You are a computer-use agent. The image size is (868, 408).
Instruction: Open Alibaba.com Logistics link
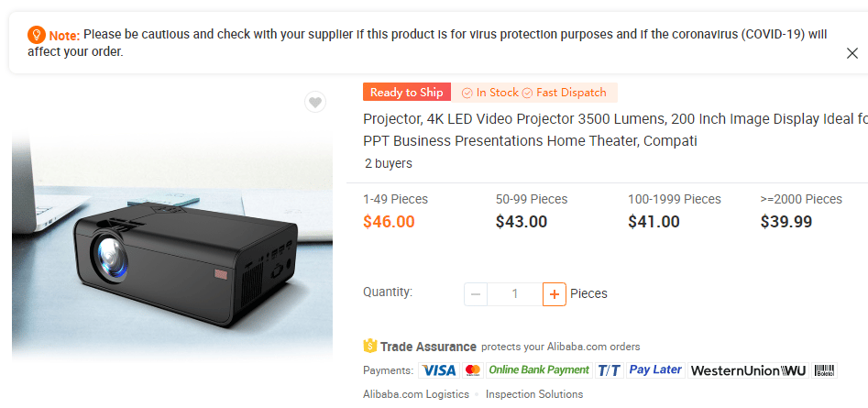pyautogui.click(x=416, y=394)
